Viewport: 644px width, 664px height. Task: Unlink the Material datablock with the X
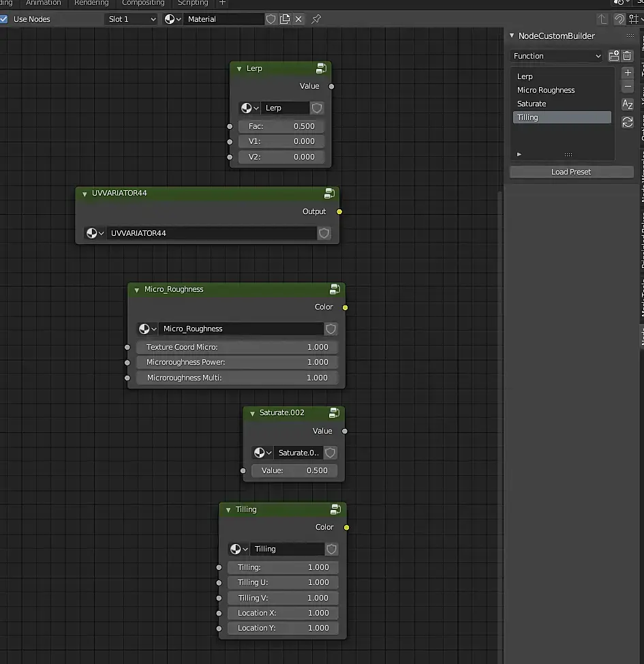[298, 19]
